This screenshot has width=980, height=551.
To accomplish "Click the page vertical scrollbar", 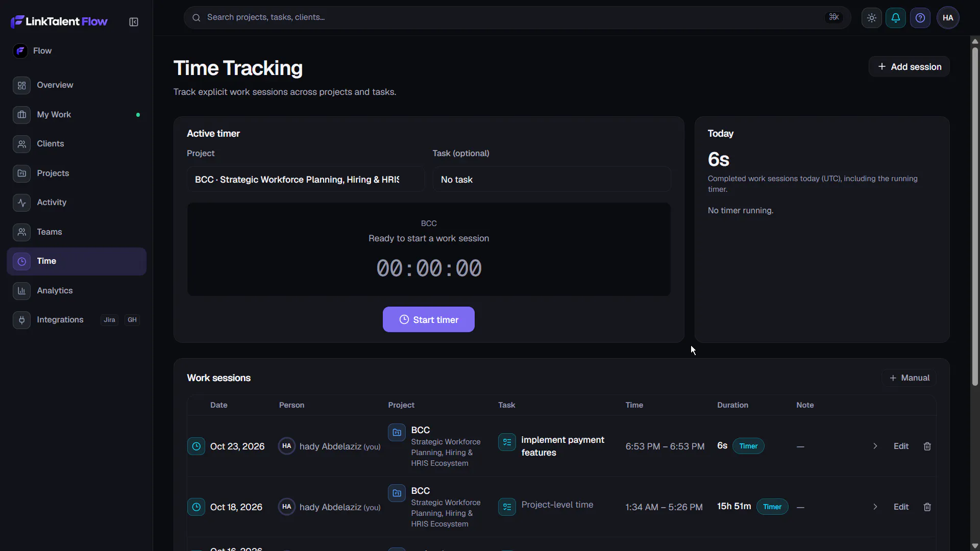I will [975, 217].
